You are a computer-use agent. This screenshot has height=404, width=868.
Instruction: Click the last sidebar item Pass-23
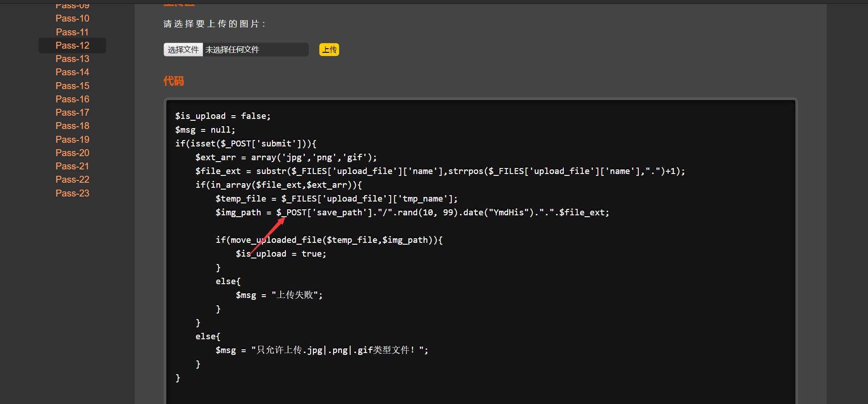tap(72, 193)
